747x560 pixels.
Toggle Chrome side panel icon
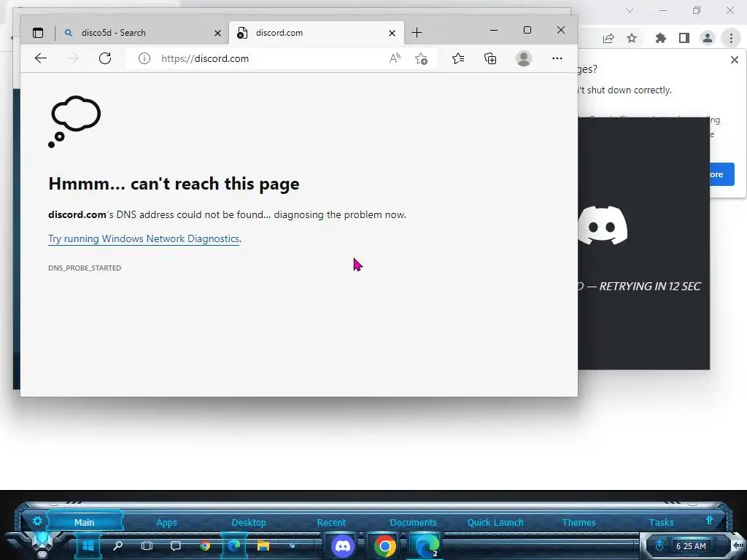point(684,38)
